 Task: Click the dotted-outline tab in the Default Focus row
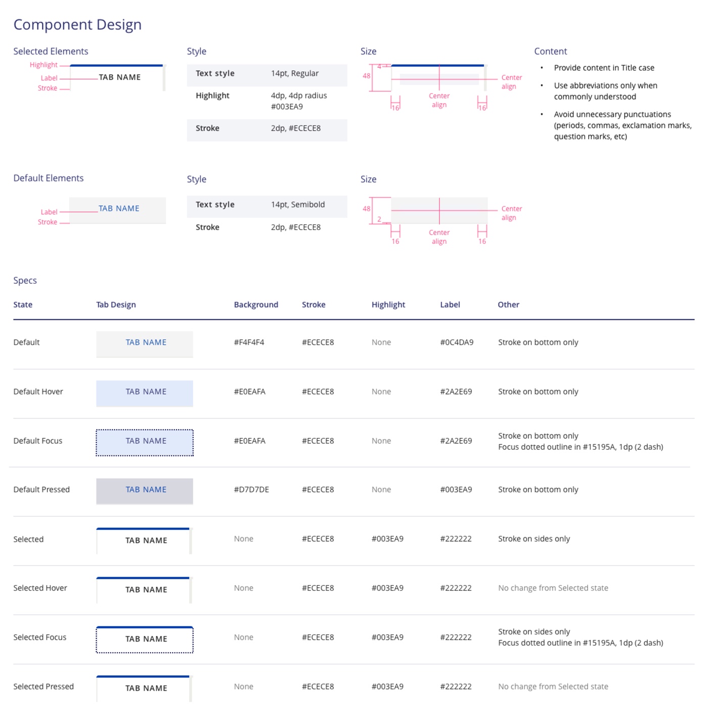click(145, 442)
